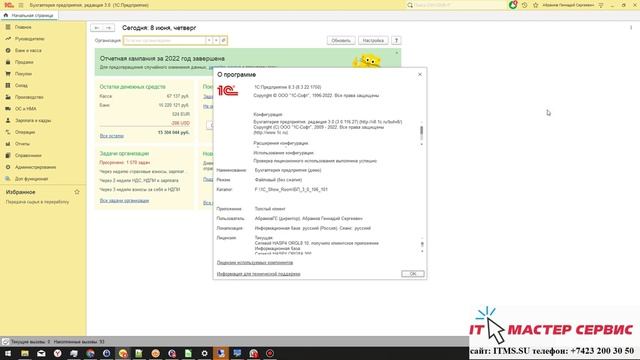
Task: Open the Производство sidebar section
Action: pos(29,97)
